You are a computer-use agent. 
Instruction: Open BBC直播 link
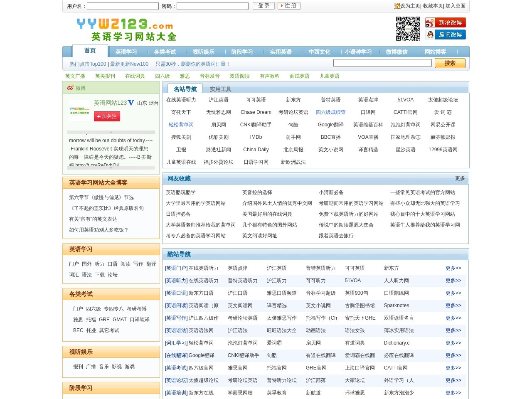tap(331, 137)
